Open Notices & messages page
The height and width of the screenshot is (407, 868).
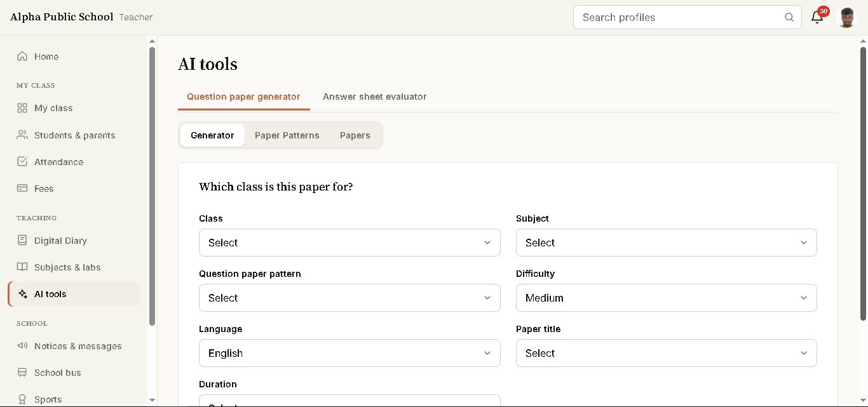pyautogui.click(x=74, y=346)
